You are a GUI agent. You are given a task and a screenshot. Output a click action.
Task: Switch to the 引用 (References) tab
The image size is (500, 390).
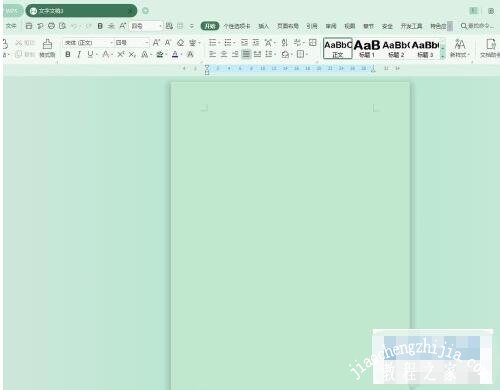tap(312, 26)
